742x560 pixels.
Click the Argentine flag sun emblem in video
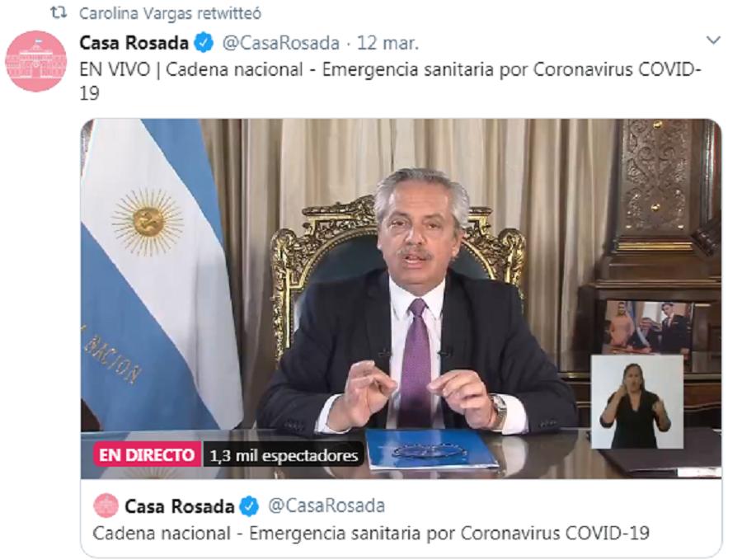148,222
